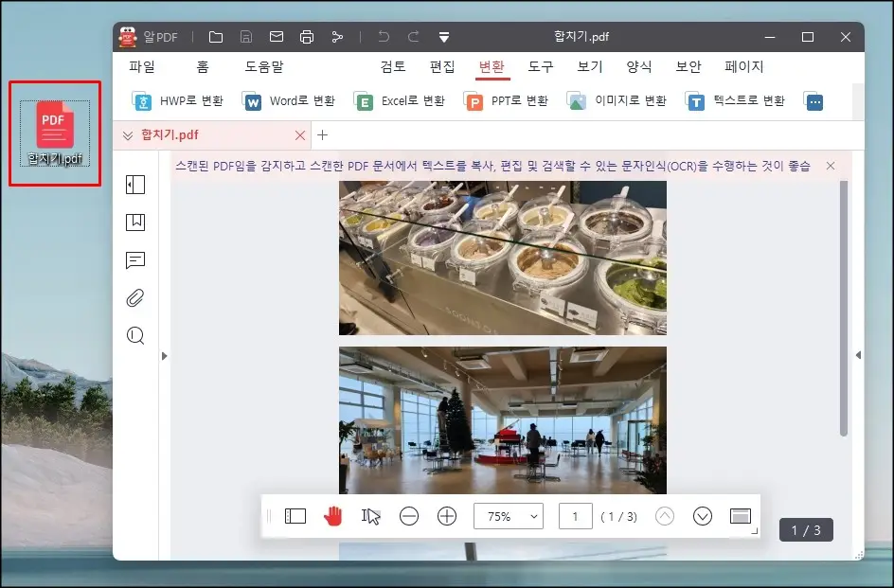The image size is (894, 588).
Task: Switch to the 도구 ribbon tab
Action: (540, 66)
